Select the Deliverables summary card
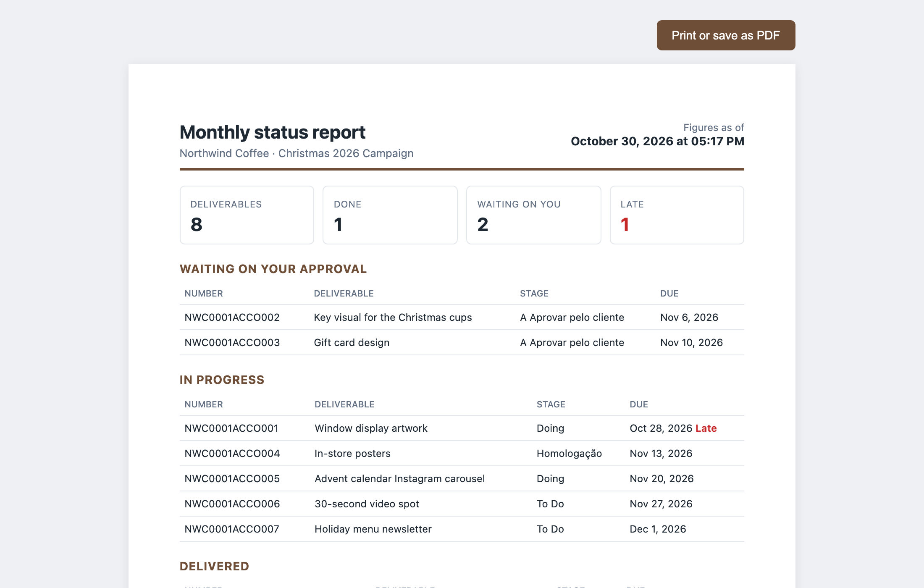Image resolution: width=924 pixels, height=588 pixels. pyautogui.click(x=247, y=215)
